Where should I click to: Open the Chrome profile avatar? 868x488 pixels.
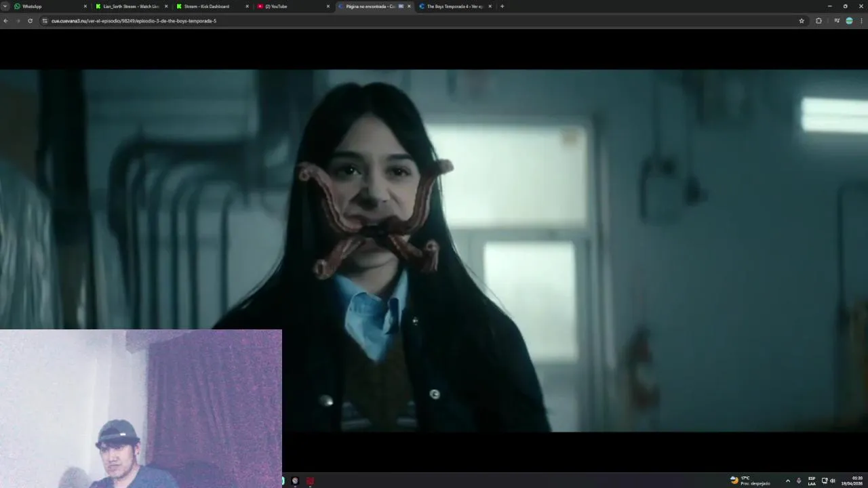849,21
